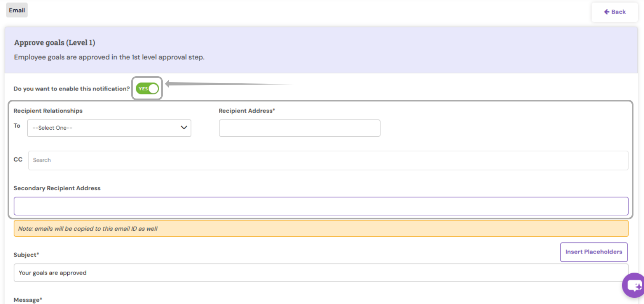This screenshot has height=304, width=644.
Task: Focus the Secondary Recipient Address field
Action: [x=321, y=206]
